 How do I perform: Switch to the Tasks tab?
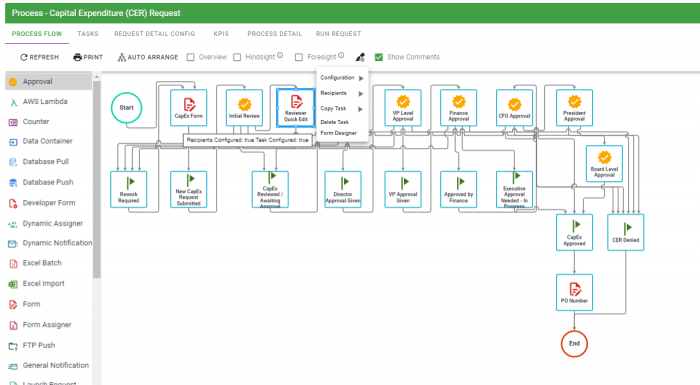[x=88, y=34]
